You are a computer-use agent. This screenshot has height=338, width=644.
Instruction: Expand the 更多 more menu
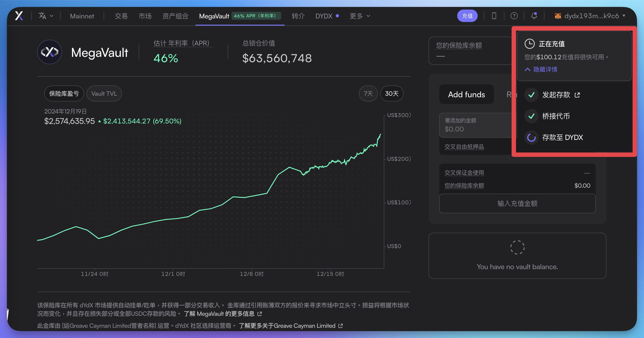[x=360, y=16]
